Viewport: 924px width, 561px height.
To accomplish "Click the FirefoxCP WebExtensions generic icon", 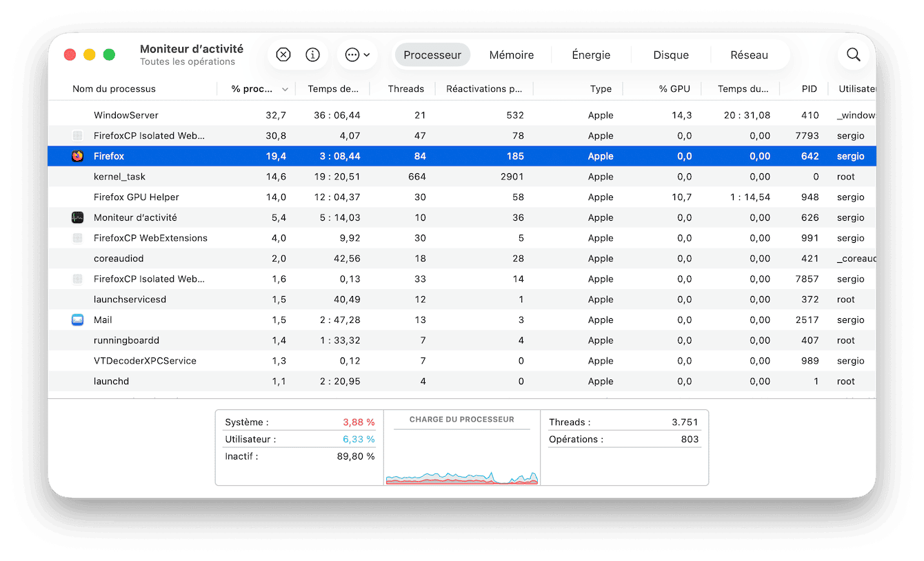I will click(77, 238).
